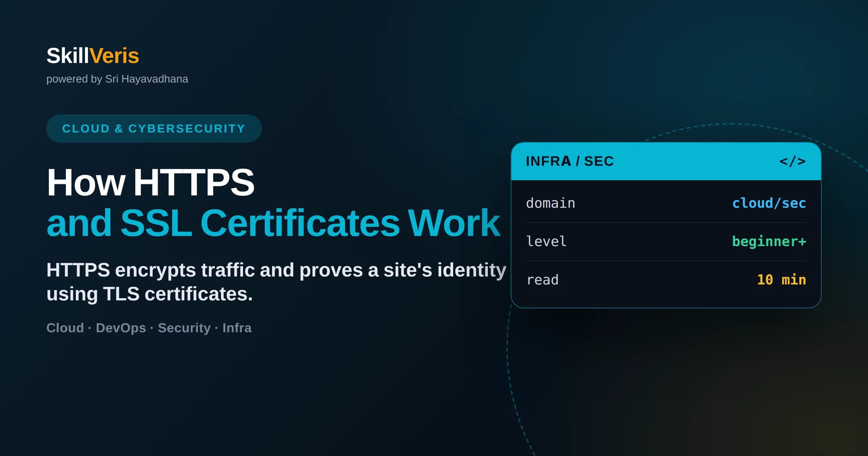Screen dimensions: 868x456
Task: Click the 'Cloud · DevOps · Security · Infra' tags line
Action: 149,328
